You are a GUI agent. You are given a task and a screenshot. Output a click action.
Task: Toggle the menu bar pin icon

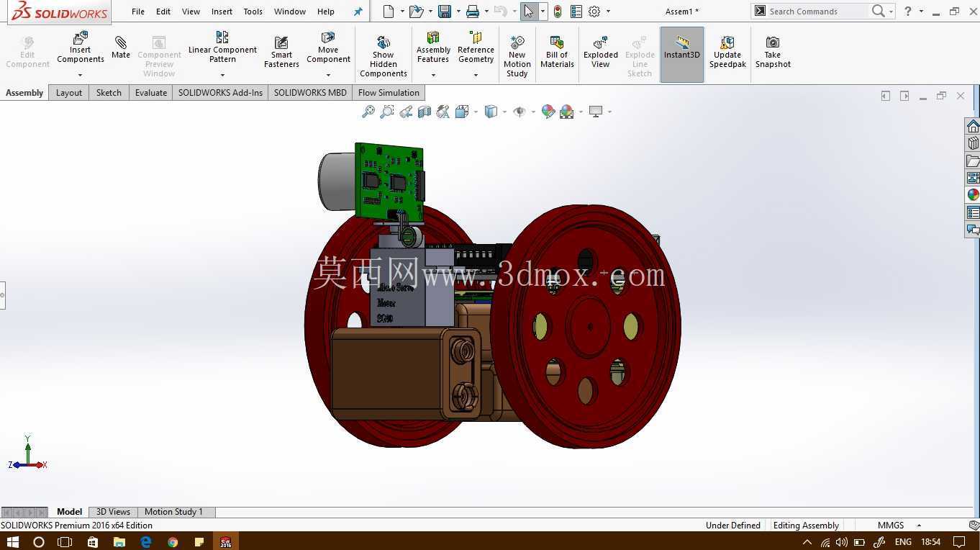tap(358, 12)
